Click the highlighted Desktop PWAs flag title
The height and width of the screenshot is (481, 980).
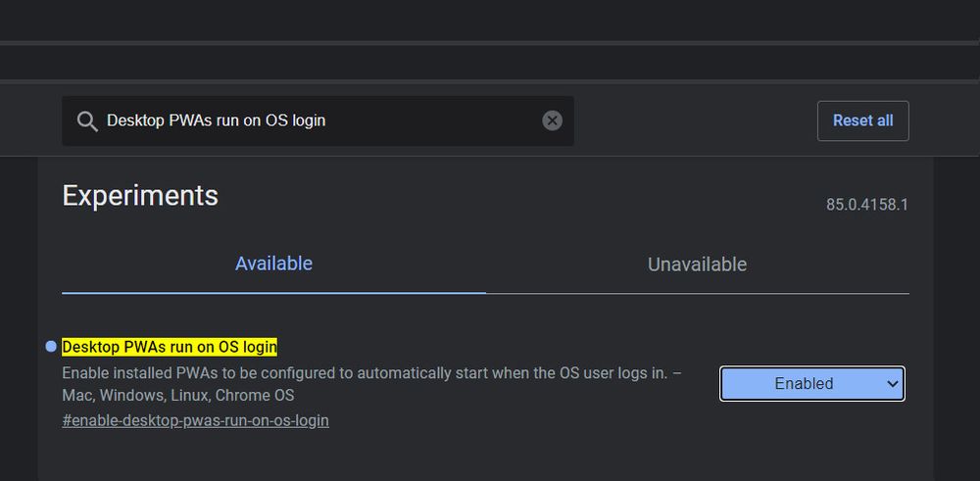point(170,347)
